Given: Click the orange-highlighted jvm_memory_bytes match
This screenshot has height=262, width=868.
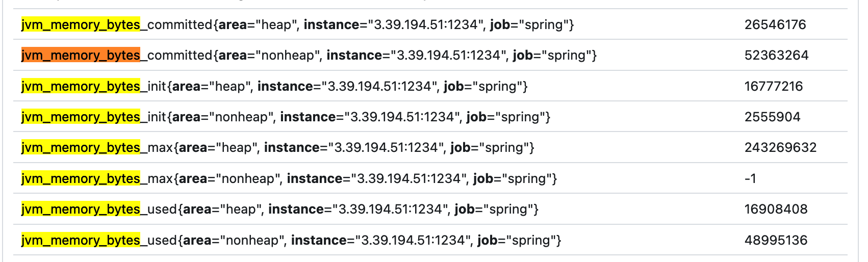Looking at the screenshot, I should [81, 55].
